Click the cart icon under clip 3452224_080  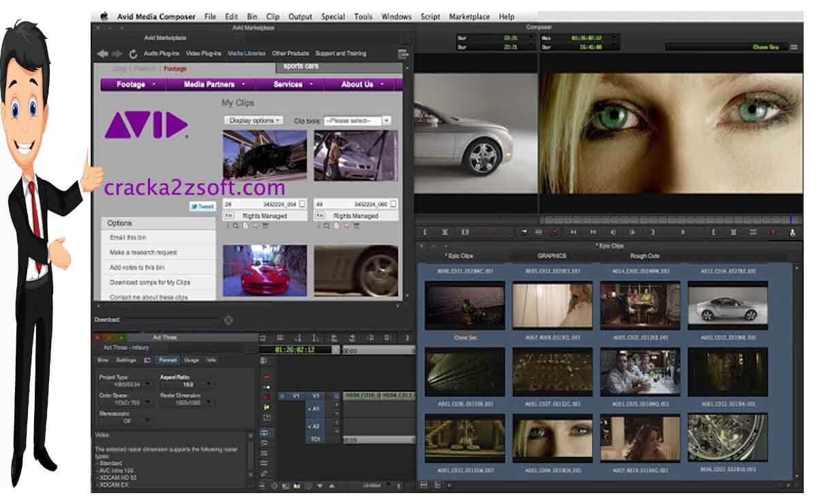(x=357, y=226)
